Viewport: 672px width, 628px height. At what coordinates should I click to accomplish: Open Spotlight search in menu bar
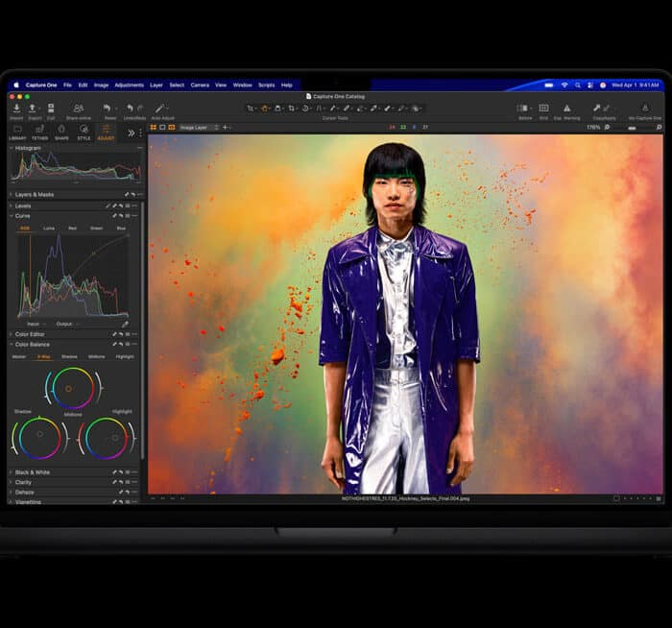[x=578, y=85]
